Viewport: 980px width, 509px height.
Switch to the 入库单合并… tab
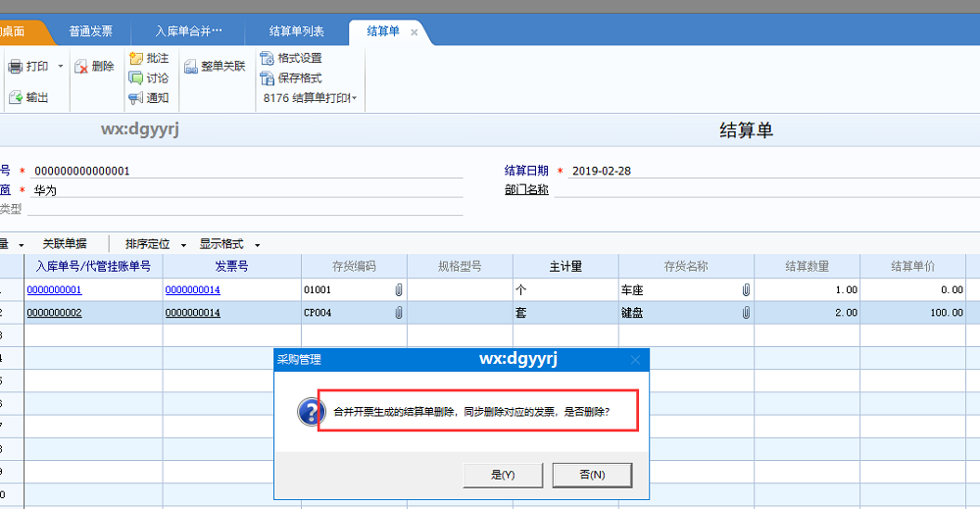(x=189, y=31)
